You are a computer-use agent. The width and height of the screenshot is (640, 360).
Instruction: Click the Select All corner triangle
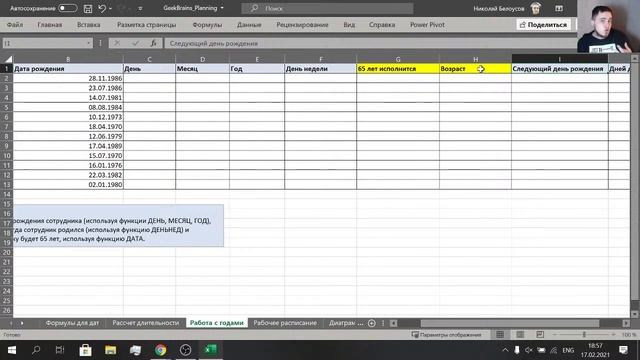point(8,59)
